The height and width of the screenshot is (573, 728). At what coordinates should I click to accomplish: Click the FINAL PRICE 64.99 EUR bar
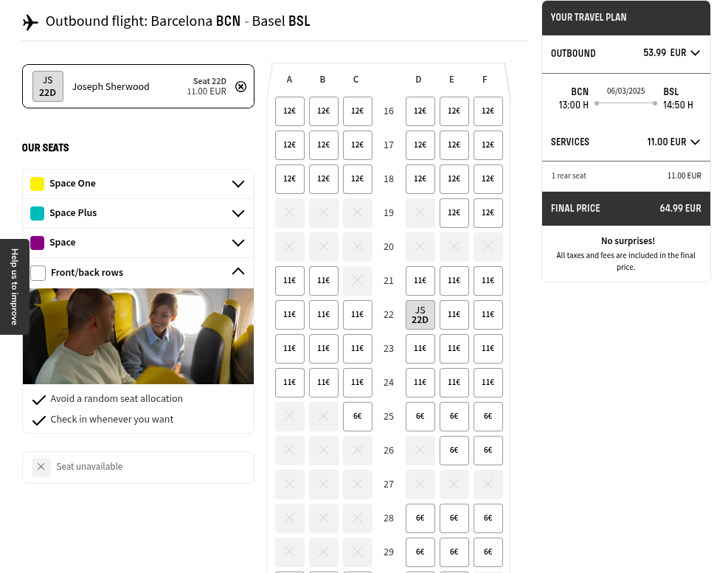[x=626, y=209]
